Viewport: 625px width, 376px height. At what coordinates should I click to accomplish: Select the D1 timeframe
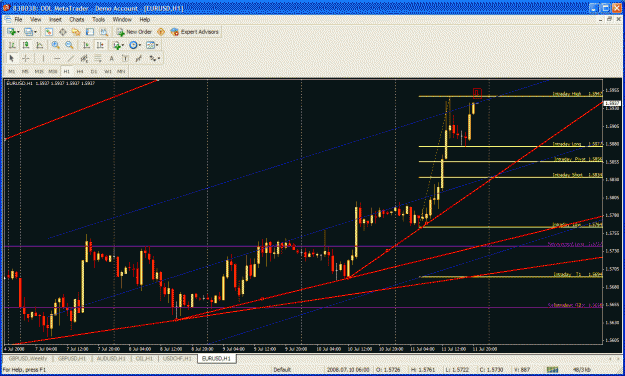pos(94,71)
